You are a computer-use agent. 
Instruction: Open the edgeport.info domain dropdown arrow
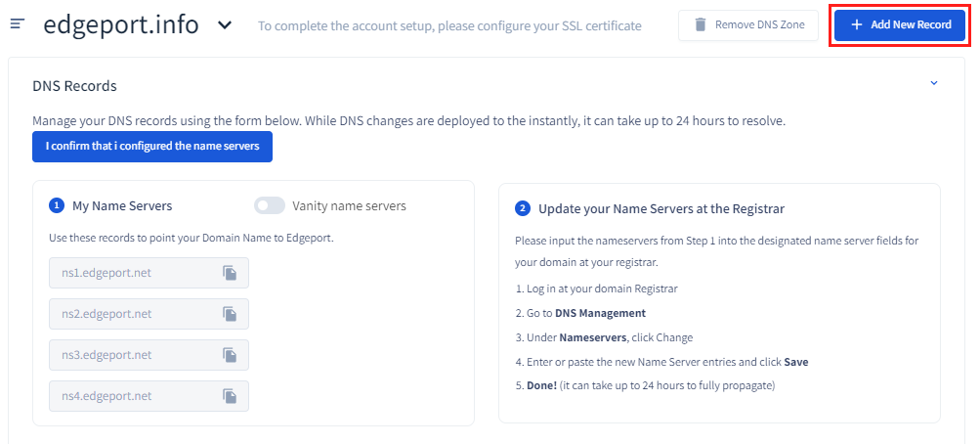(x=225, y=25)
